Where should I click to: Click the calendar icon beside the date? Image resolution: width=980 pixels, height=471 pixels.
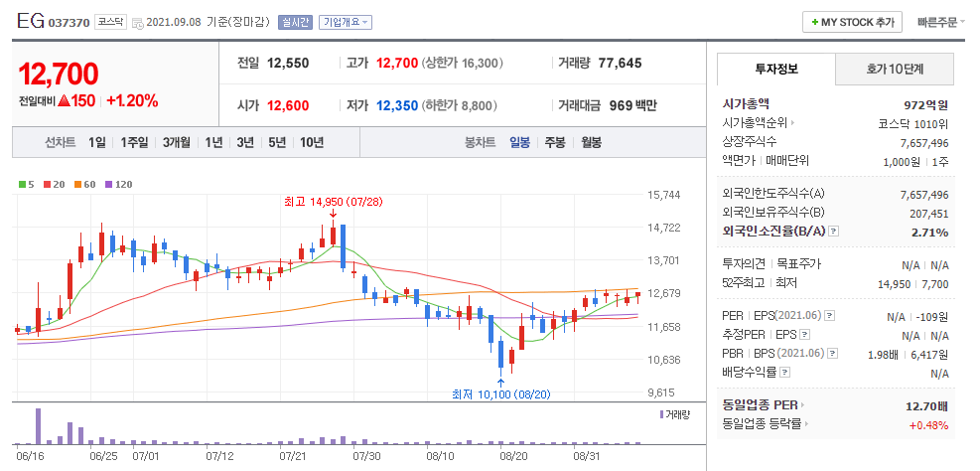137,23
